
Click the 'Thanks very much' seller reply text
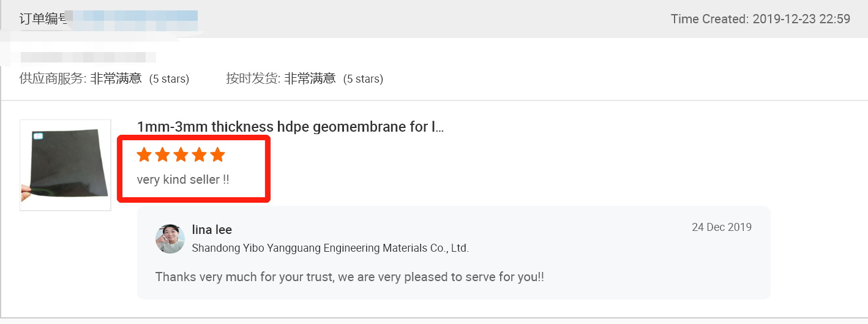tap(350, 277)
